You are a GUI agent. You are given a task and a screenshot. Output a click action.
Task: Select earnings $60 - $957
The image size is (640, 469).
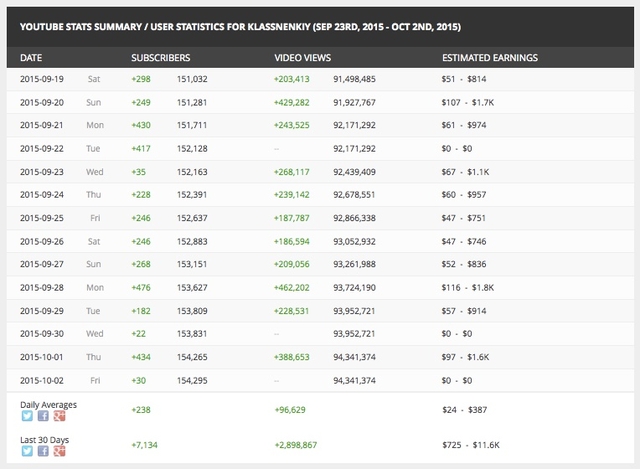pos(464,195)
